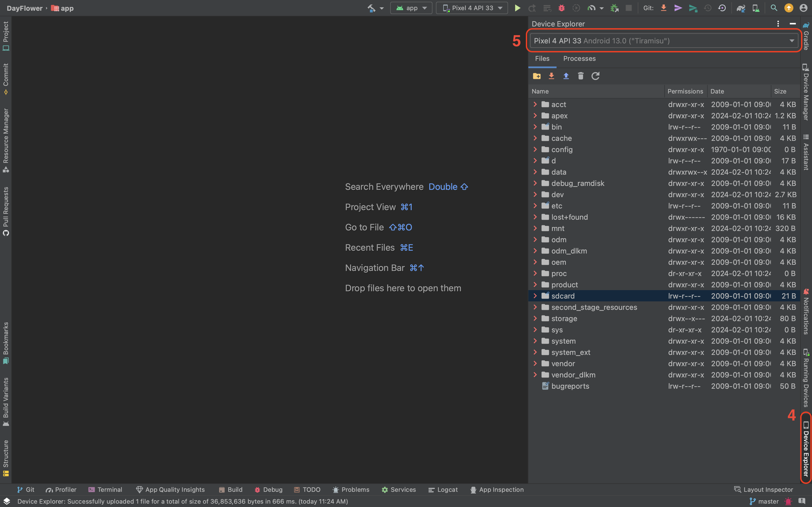Open the Logcat tool window tab

(443, 490)
